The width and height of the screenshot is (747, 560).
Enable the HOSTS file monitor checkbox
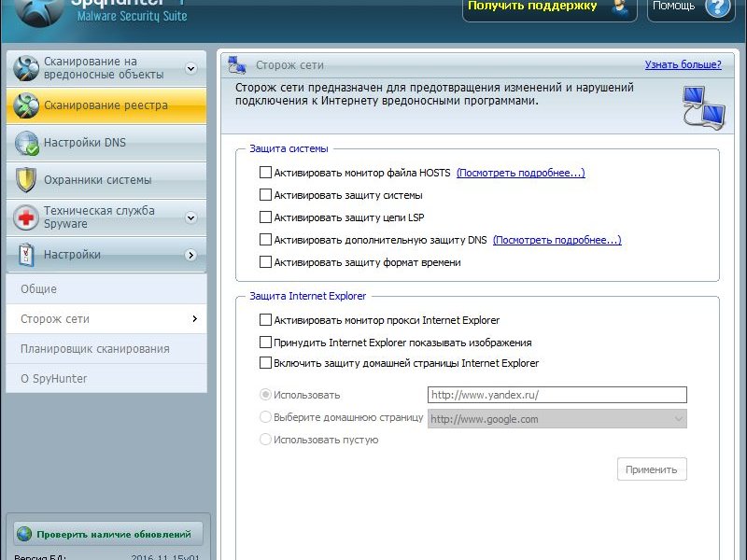click(265, 173)
